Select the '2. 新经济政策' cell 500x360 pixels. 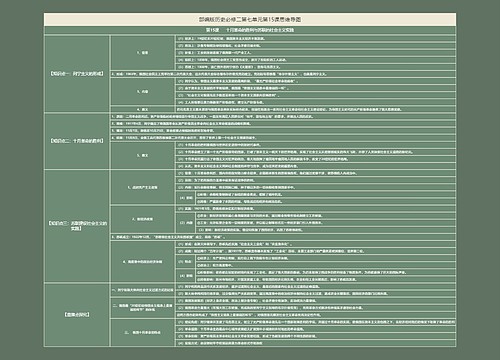tap(143, 219)
